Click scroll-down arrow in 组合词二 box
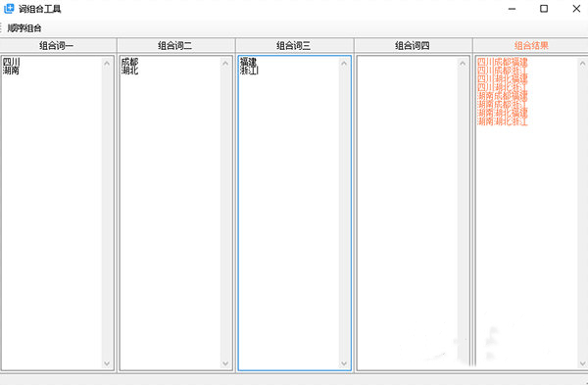Viewport: 588px width, 385px height. coord(225,363)
